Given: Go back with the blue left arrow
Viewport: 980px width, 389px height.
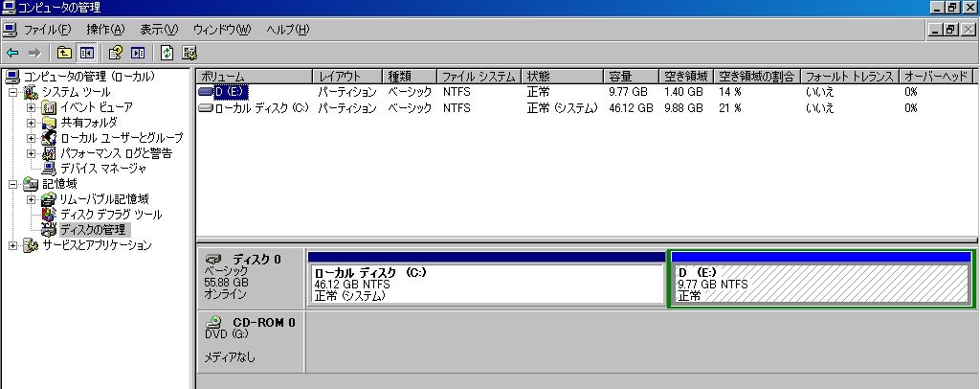Looking at the screenshot, I should 12,53.
